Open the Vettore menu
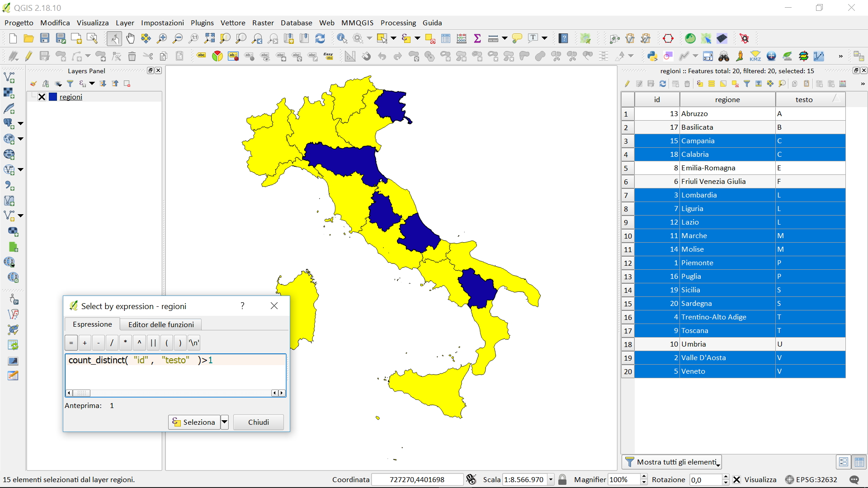 click(232, 23)
